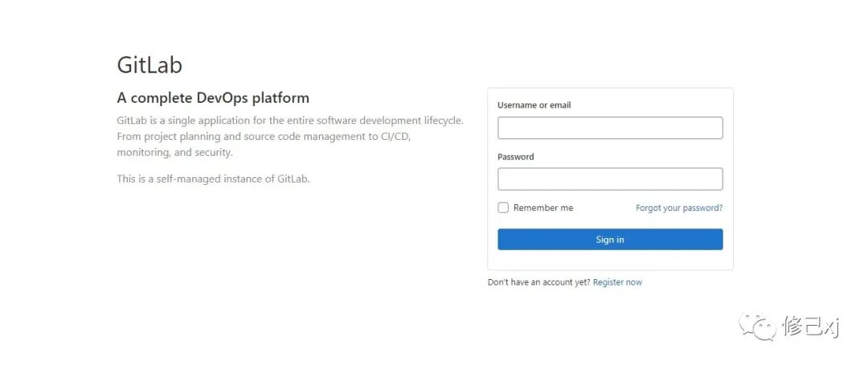Click empty space inside the sign-in card
The width and height of the screenshot is (868, 366).
click(610, 261)
